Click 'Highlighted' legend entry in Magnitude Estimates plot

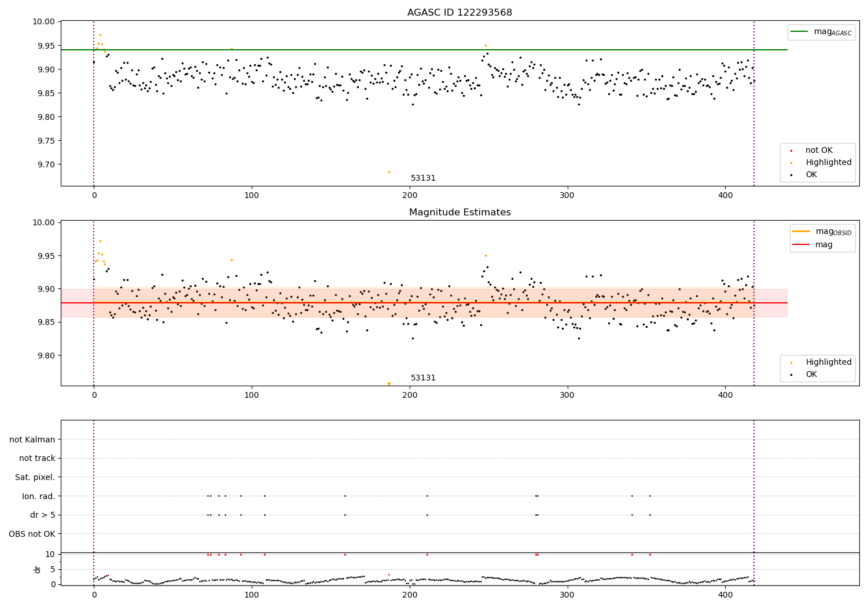tap(828, 362)
